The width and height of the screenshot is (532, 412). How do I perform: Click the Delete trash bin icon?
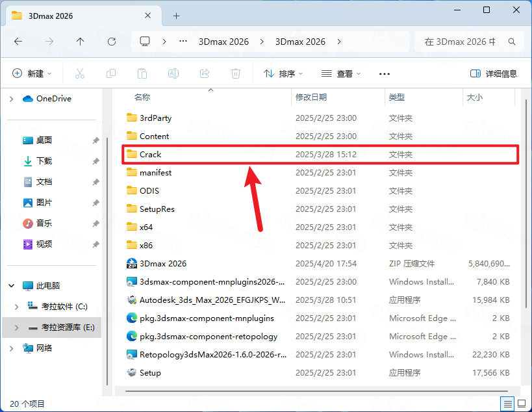[236, 73]
